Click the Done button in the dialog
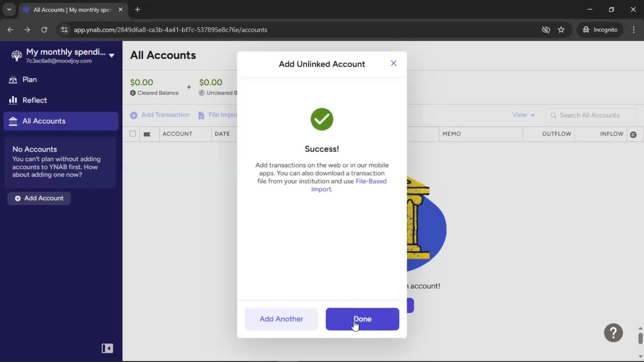 362,319
